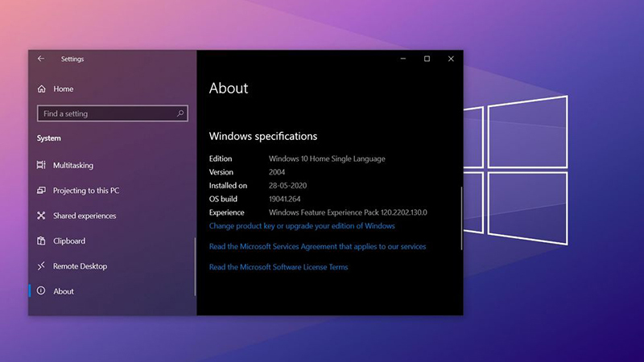Click the OS build 19041.264 value

click(x=285, y=199)
